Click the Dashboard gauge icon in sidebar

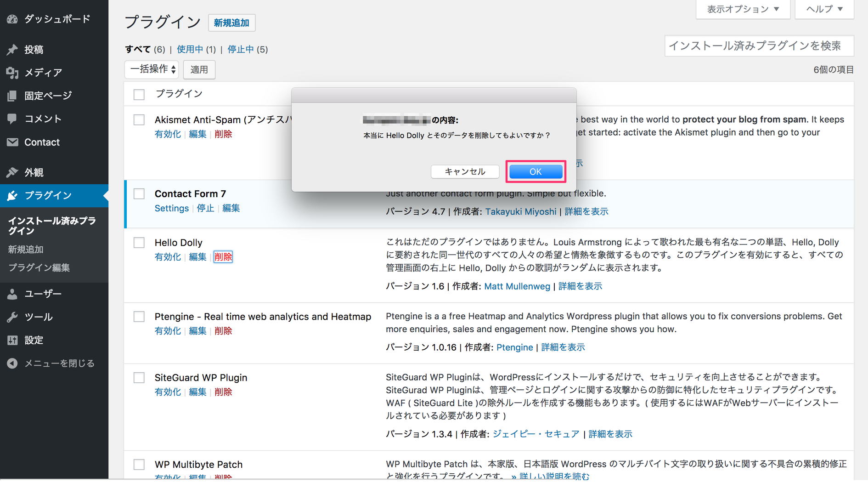click(x=12, y=19)
